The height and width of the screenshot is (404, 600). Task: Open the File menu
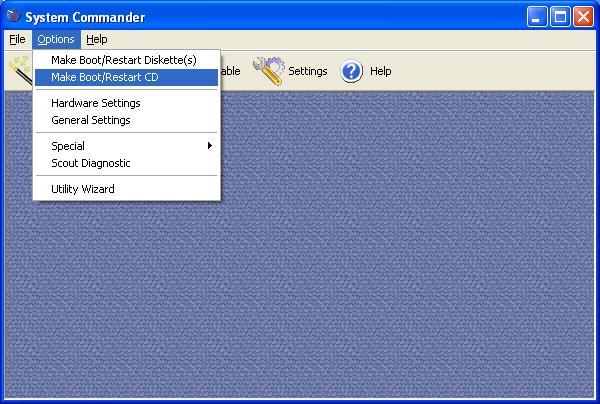[x=17, y=39]
